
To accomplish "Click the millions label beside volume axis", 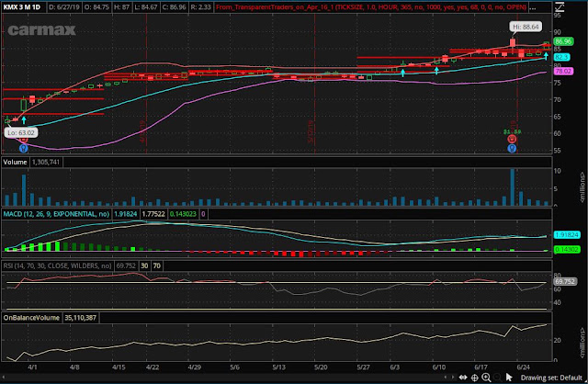I will click(582, 186).
